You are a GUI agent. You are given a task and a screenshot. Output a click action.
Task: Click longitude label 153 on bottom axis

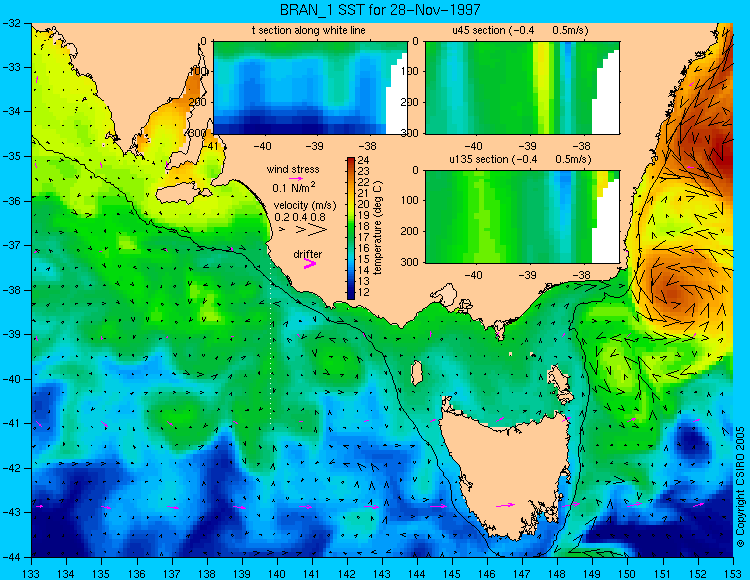pyautogui.click(x=733, y=573)
